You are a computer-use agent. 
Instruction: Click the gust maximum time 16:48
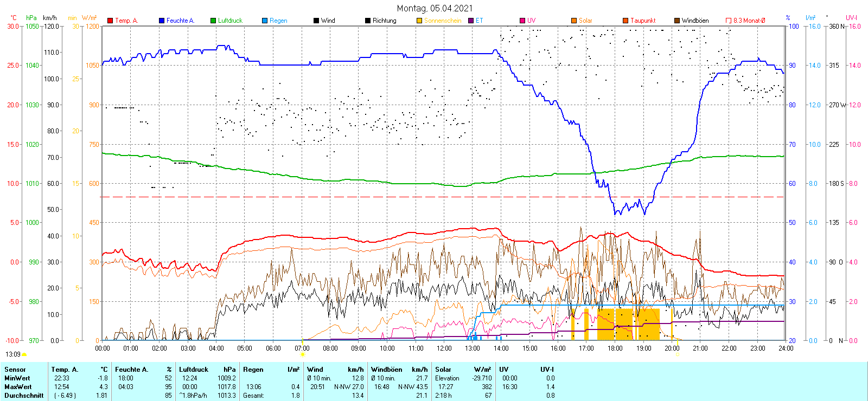pos(382,387)
